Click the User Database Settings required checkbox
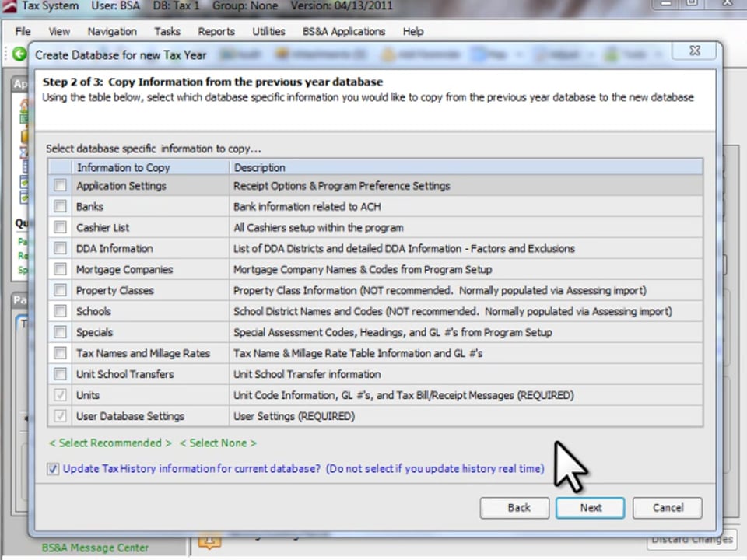747x560 pixels. coord(60,415)
